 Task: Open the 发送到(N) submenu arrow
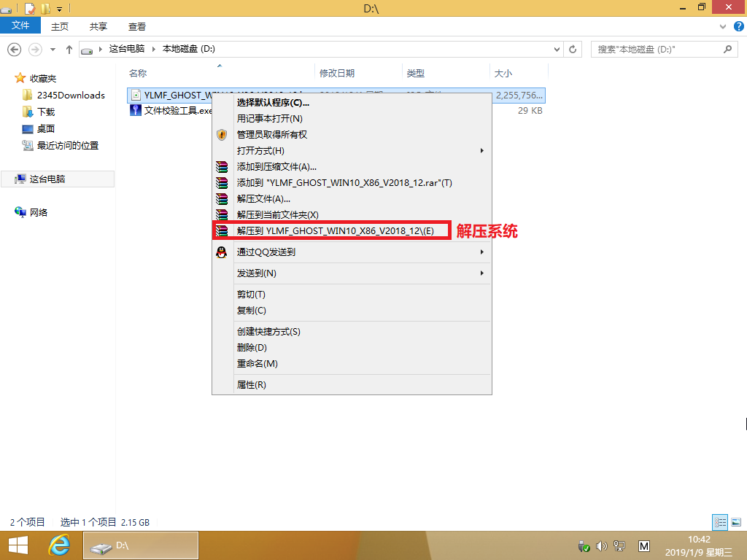(481, 273)
